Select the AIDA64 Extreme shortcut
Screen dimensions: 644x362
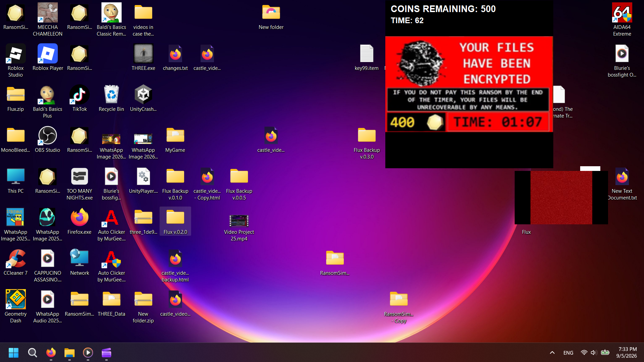pos(622,20)
